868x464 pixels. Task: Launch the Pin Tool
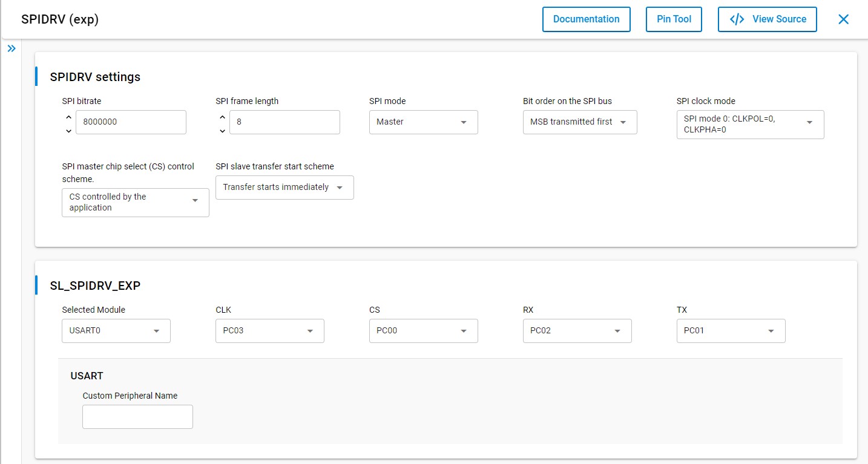click(674, 19)
